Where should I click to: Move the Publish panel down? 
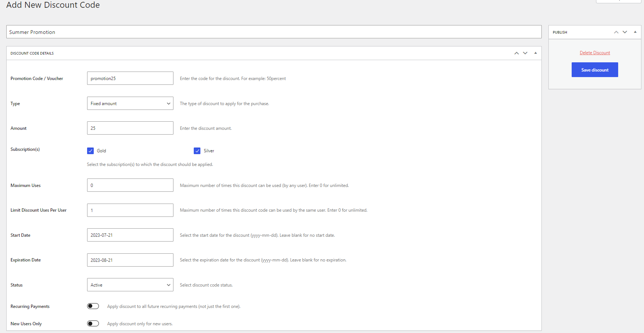click(625, 32)
